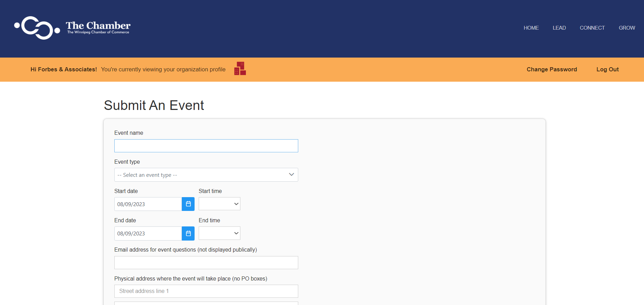Click the Change Password link
The height and width of the screenshot is (305, 644).
(552, 69)
